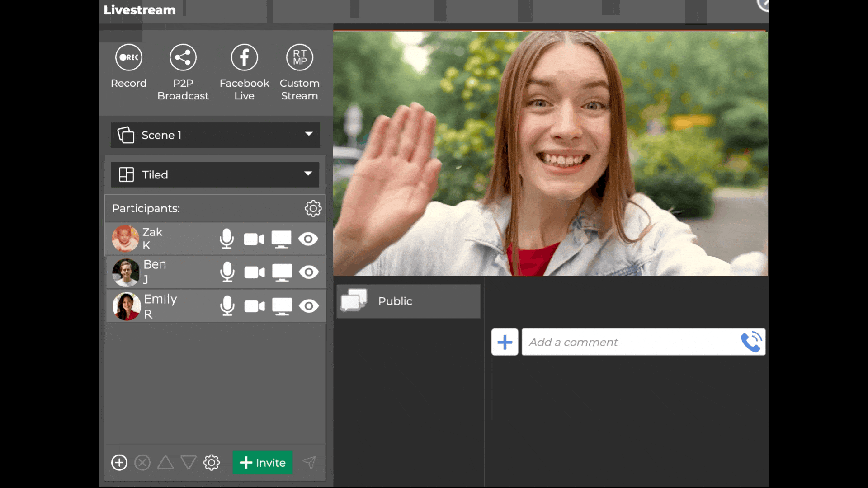Viewport: 868px width, 488px height.
Task: Open Participants settings gear
Action: 313,208
